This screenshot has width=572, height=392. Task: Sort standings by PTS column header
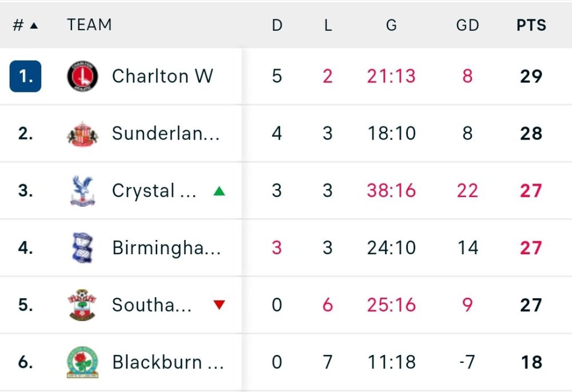click(x=531, y=25)
